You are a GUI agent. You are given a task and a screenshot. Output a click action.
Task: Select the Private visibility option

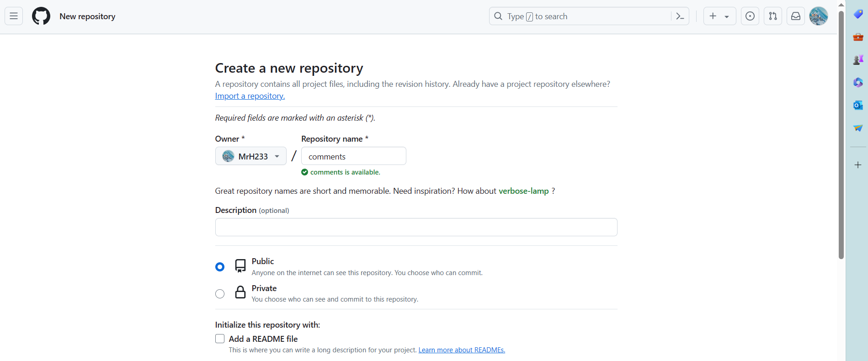220,294
